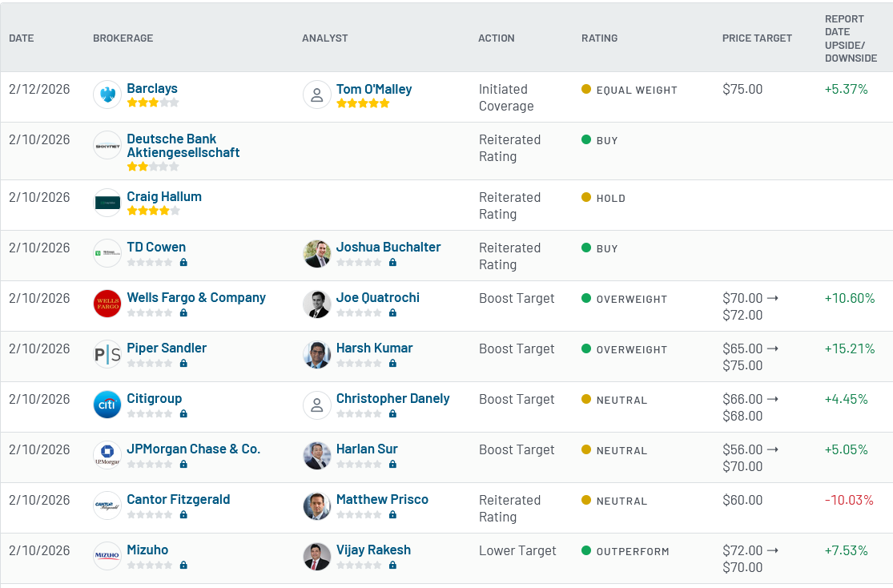Viewport: 893px width, 588px height.
Task: Click the Deutsche Bank brokerage logo
Action: point(107,146)
